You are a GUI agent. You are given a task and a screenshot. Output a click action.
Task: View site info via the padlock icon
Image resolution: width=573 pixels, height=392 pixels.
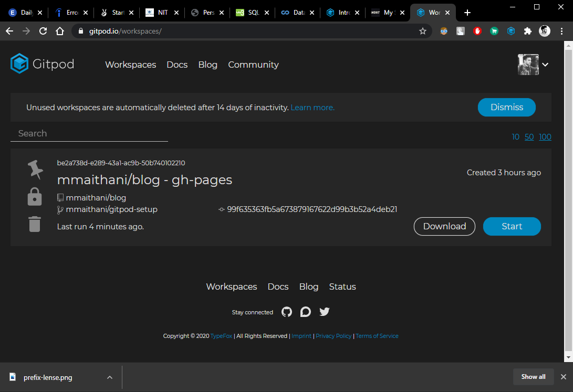[x=81, y=31]
